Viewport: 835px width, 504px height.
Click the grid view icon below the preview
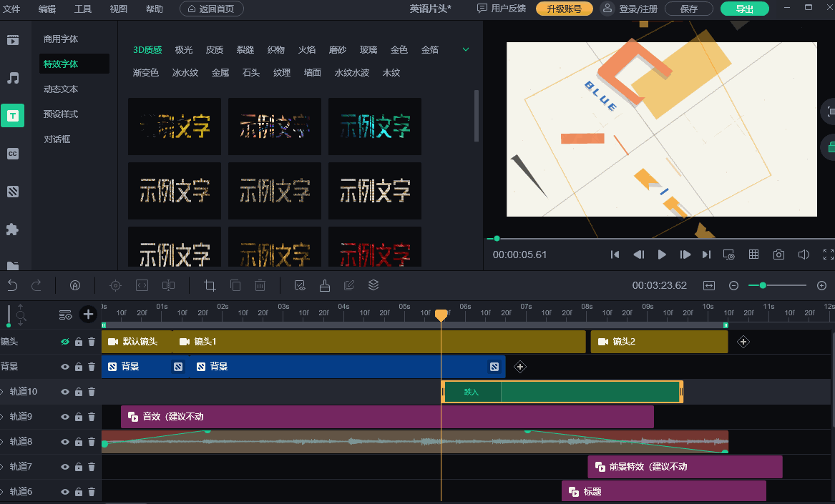click(x=753, y=254)
